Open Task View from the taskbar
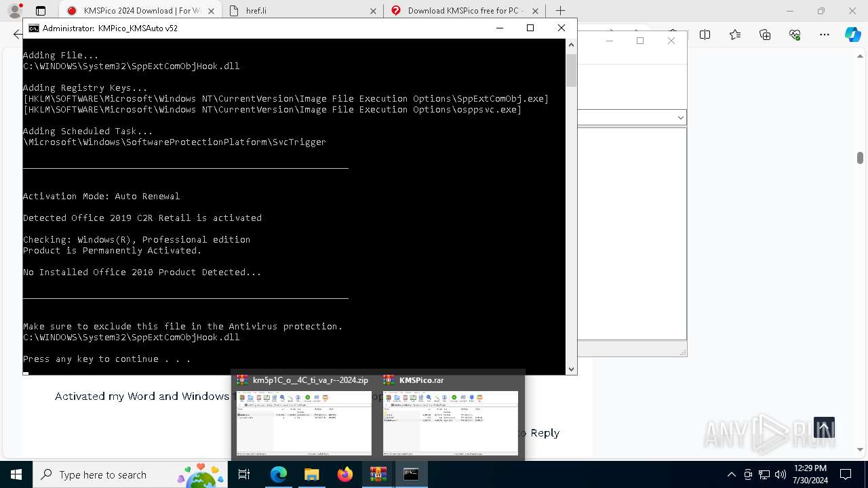The width and height of the screenshot is (868, 488). point(245,474)
